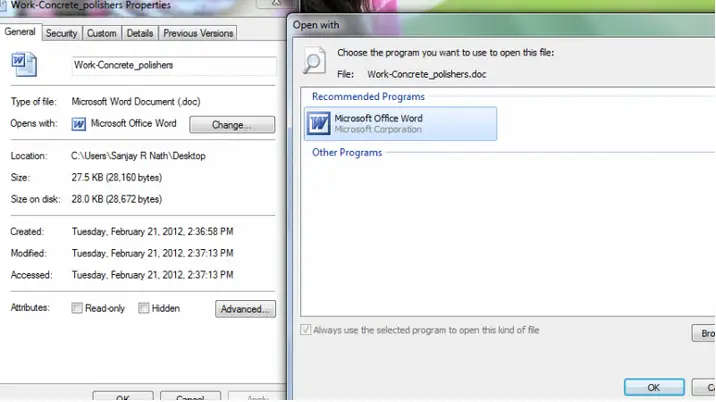Click the Accessed label's date value

(153, 275)
